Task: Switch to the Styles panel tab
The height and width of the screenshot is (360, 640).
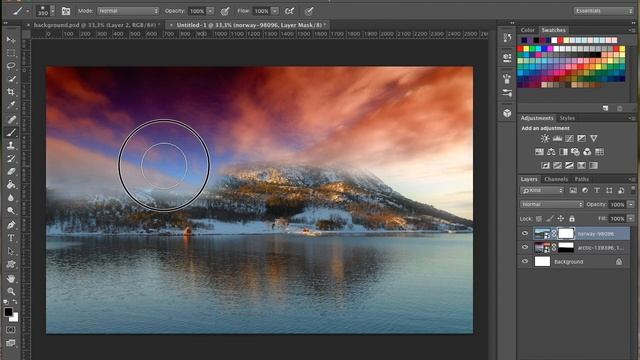Action: (x=567, y=118)
